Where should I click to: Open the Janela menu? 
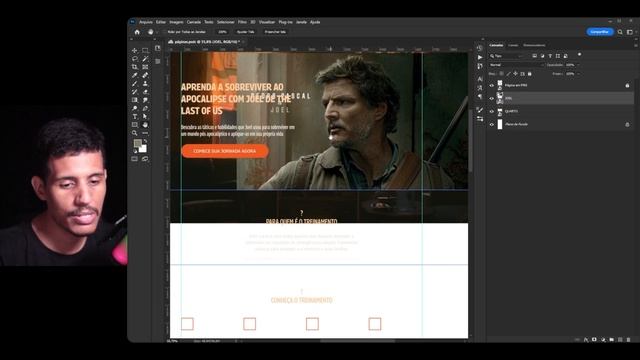pos(301,22)
